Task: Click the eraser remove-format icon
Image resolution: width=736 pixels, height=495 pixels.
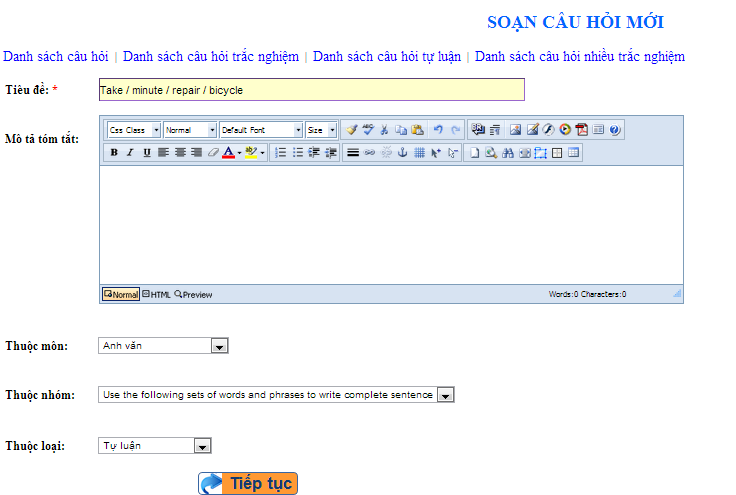Action: pos(214,152)
